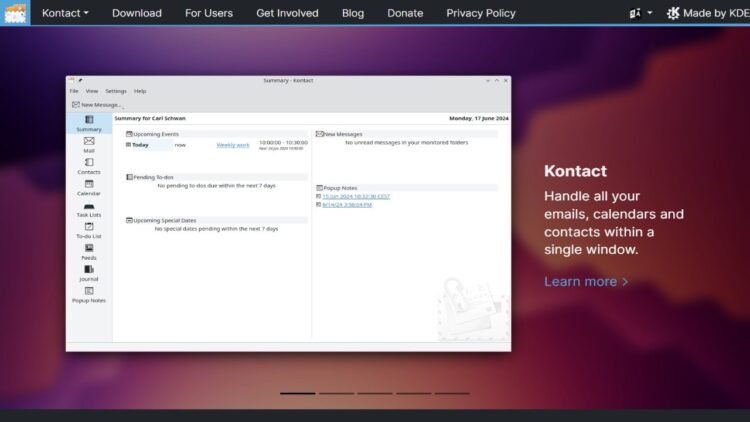750x422 pixels.
Task: Click the Popup Notes section header icon
Action: tap(320, 188)
